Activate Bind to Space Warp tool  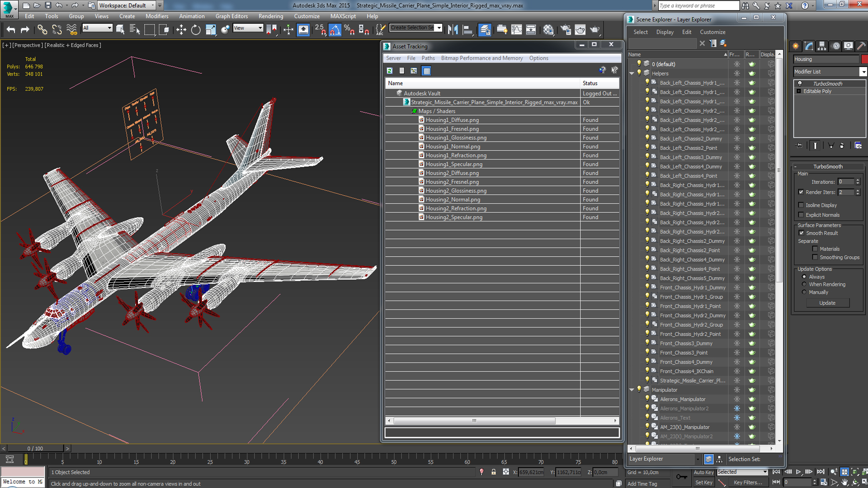71,30
